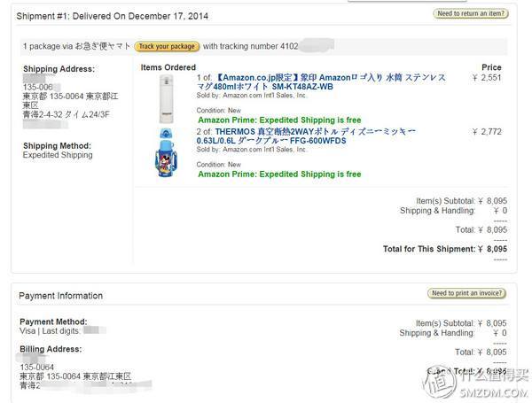The height and width of the screenshot is (403, 532).
Task: Click the Payment Information heading
Action: pos(60,296)
